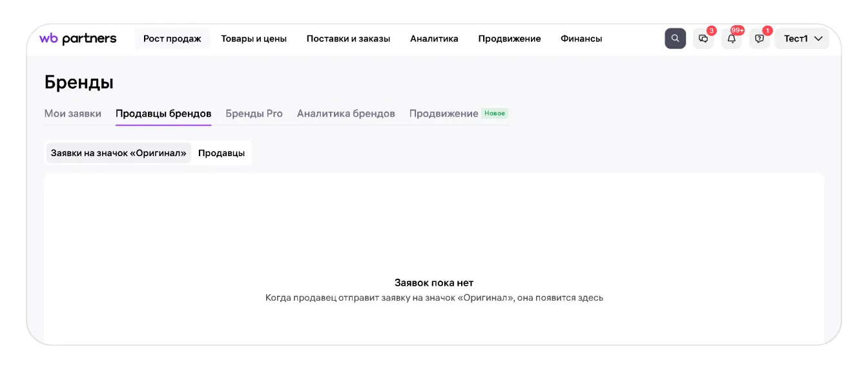
Task: Click the wb partners logo
Action: click(x=78, y=39)
